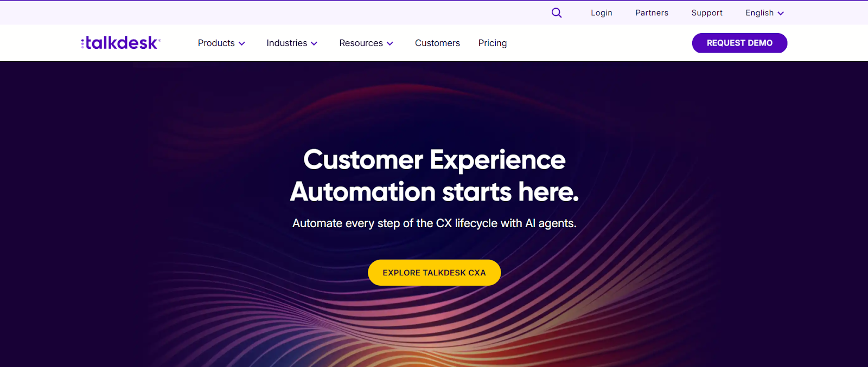Click the chevron beside Products
Viewport: 868px width, 367px height.
(242, 43)
